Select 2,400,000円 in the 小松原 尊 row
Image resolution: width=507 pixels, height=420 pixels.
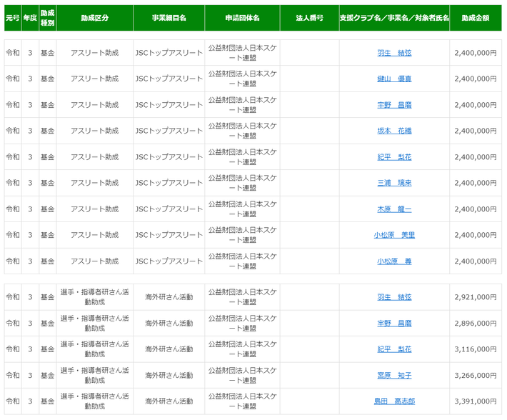point(476,261)
